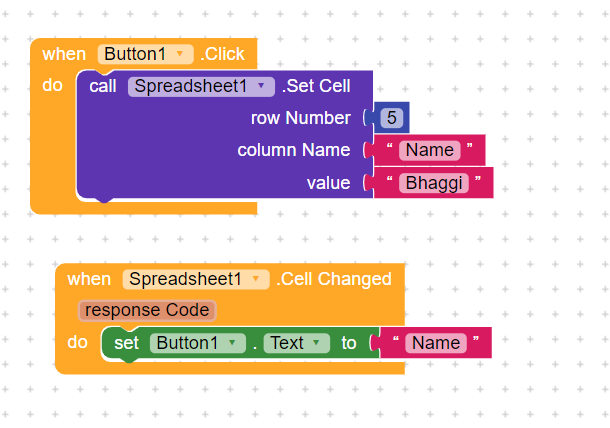Click the value label in Set Cell
This screenshot has width=610, height=428.
[x=328, y=183]
